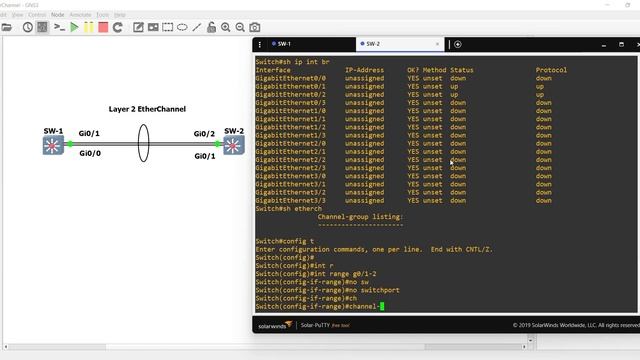
Task: Open console to all devices
Action: 60,27
